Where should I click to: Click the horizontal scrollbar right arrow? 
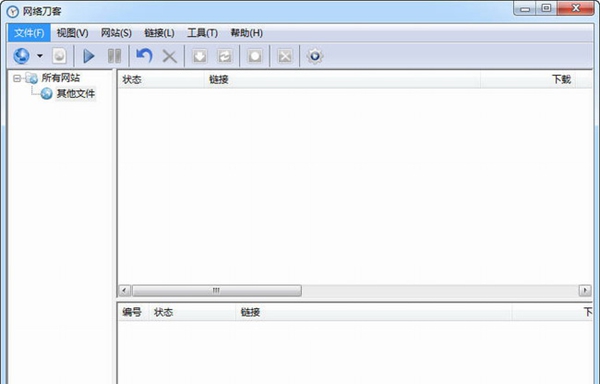[x=585, y=290]
